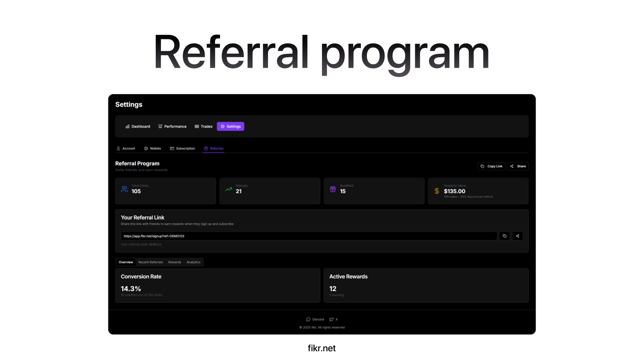Viewport: 644px width, 362px height.
Task: Click the purple gift icon in Qualified card
Action: coord(333,189)
